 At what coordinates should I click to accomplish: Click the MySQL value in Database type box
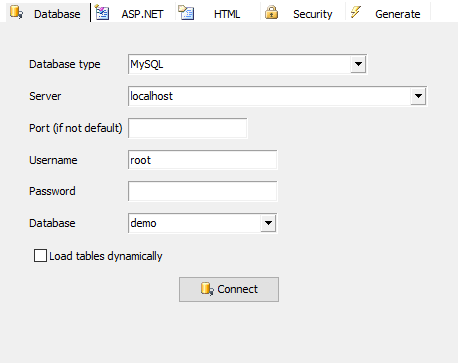tap(147, 64)
